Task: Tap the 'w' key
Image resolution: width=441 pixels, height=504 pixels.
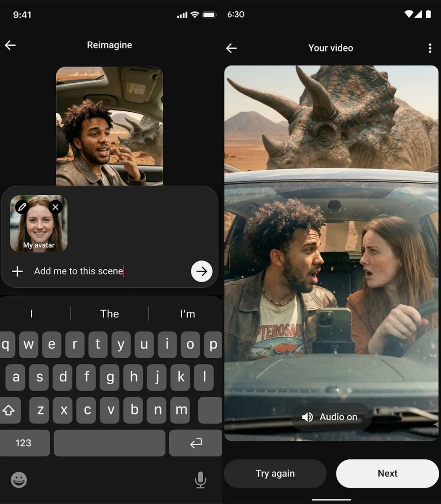Action: coord(29,345)
